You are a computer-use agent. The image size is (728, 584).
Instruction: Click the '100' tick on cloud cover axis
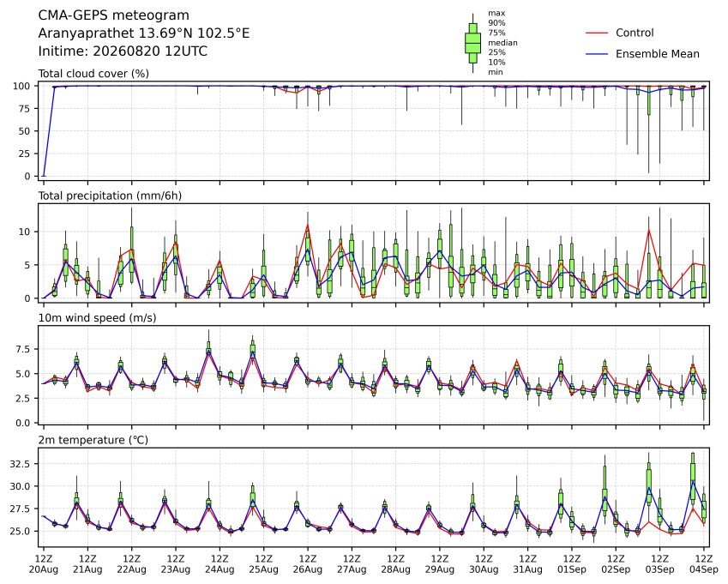click(x=21, y=86)
